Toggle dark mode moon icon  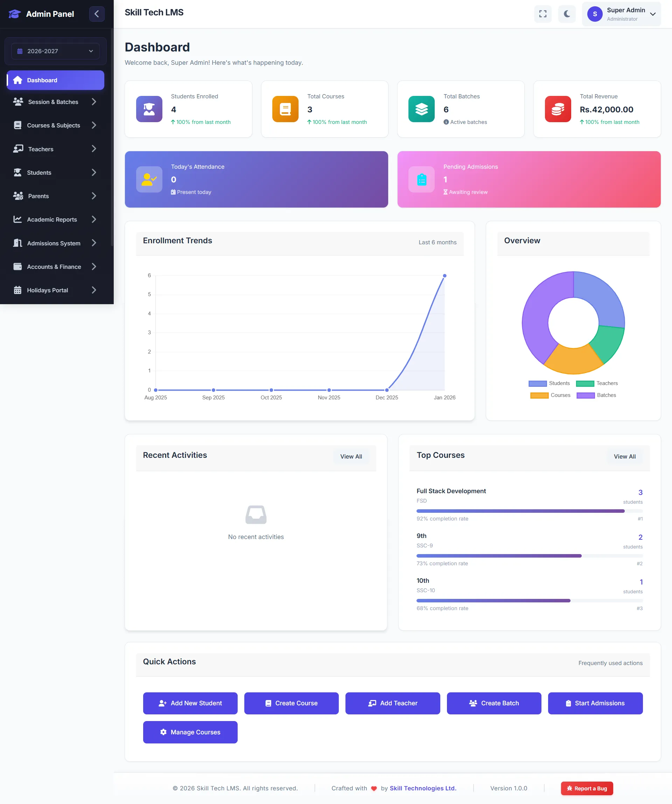pos(567,14)
